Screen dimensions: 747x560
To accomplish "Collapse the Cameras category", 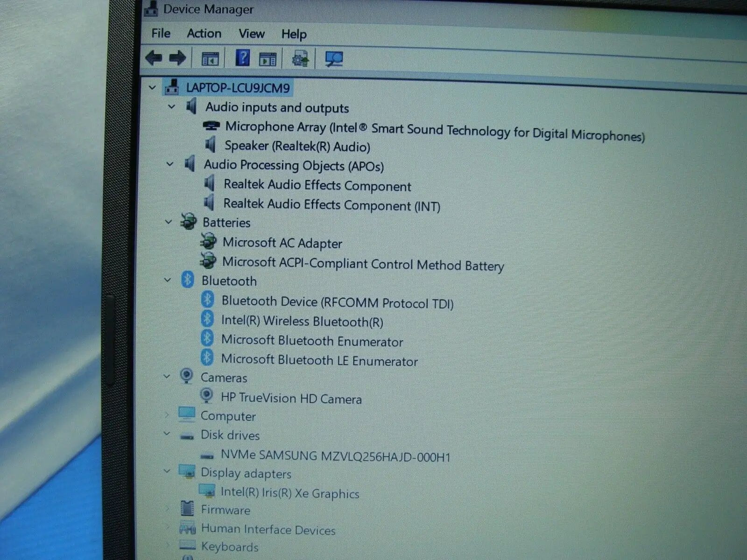I will (167, 376).
